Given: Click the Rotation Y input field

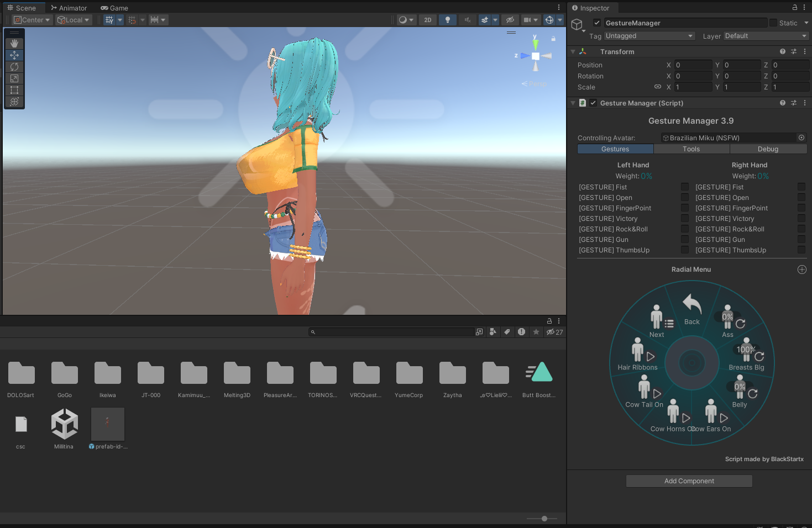Looking at the screenshot, I should 742,76.
